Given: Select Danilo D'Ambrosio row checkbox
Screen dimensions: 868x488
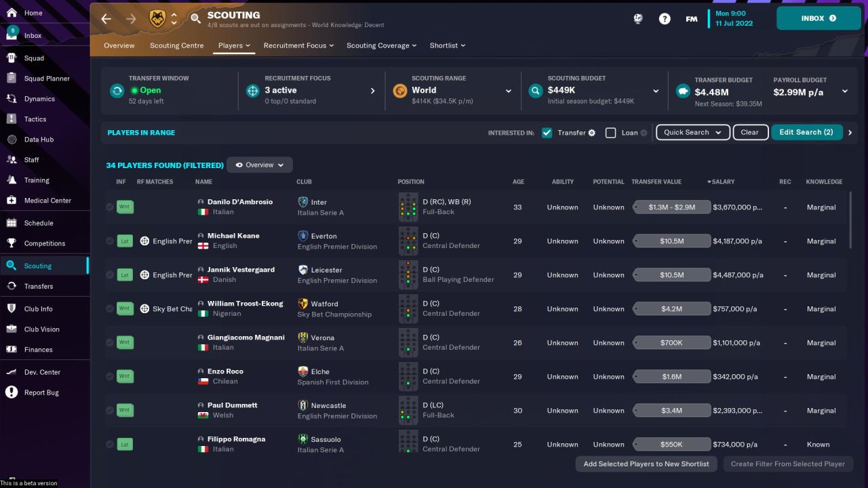Looking at the screenshot, I should pyautogui.click(x=110, y=207).
